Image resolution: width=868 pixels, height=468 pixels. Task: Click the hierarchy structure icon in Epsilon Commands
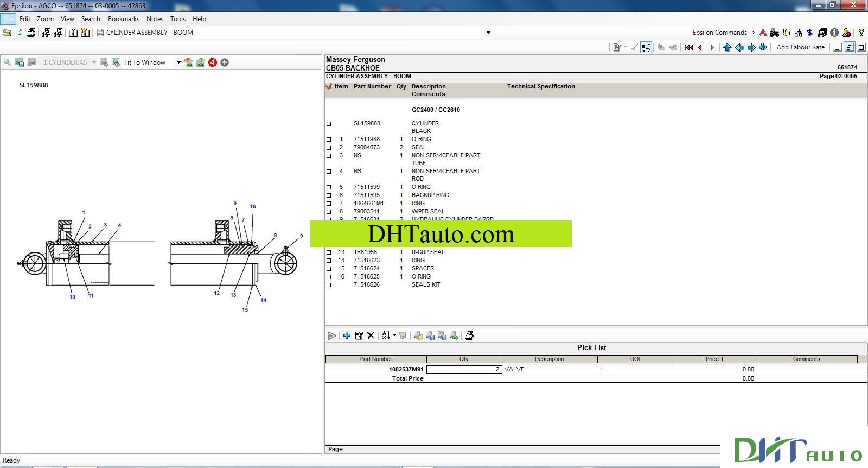[x=798, y=33]
